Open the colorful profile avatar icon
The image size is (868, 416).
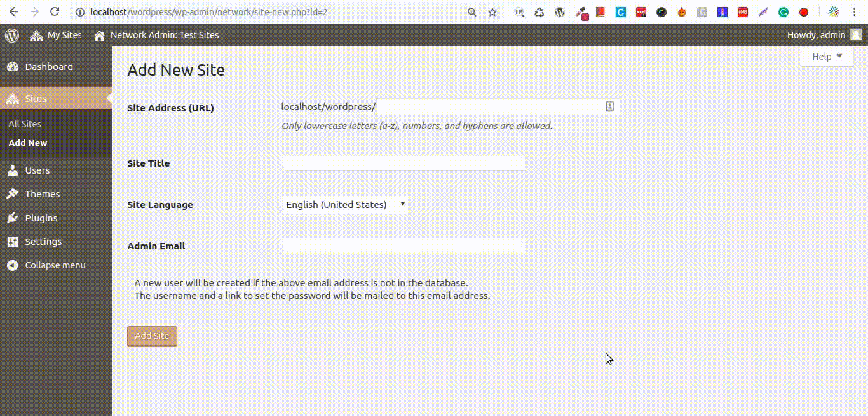(834, 12)
